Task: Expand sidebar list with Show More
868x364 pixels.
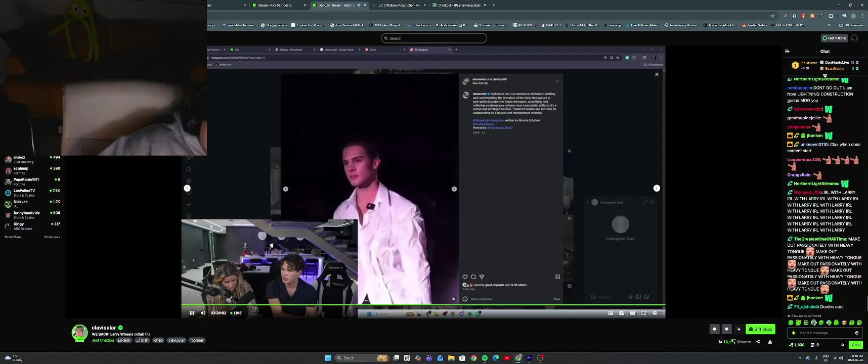Action: [13, 237]
